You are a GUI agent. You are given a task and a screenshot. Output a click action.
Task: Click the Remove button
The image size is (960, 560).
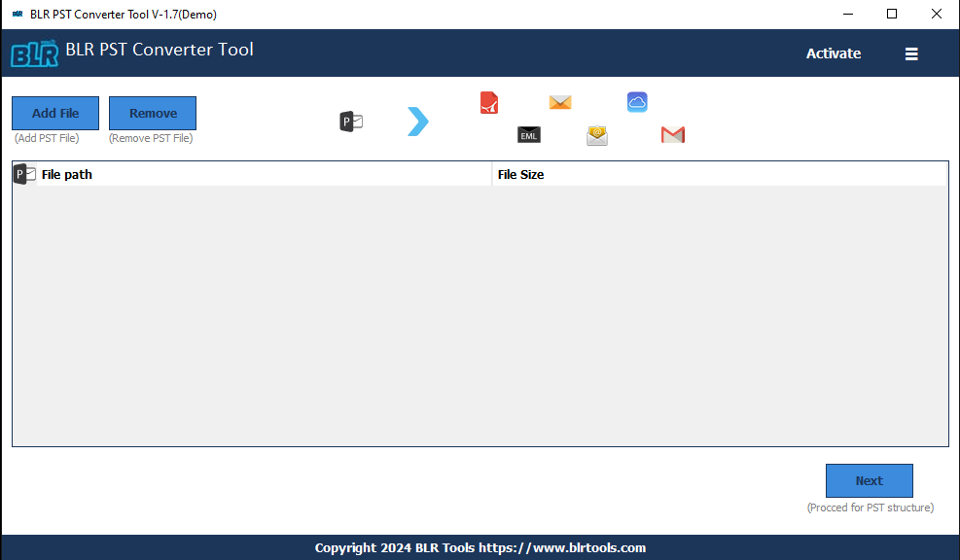click(x=153, y=113)
